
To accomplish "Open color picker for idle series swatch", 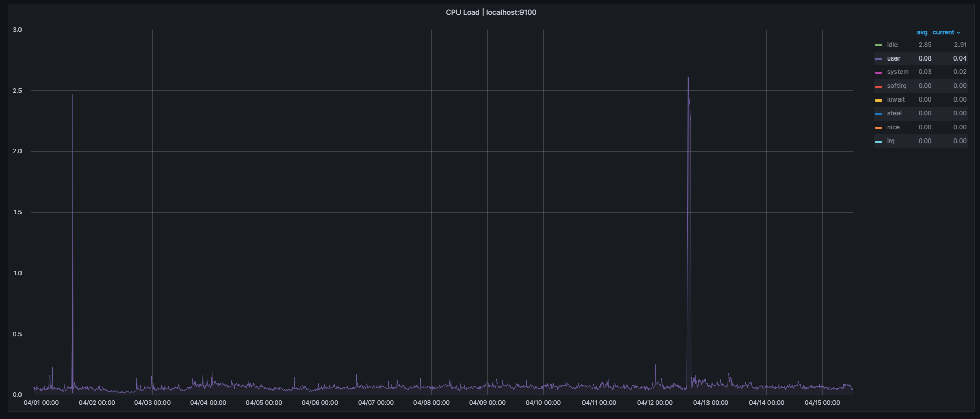I will click(x=879, y=45).
